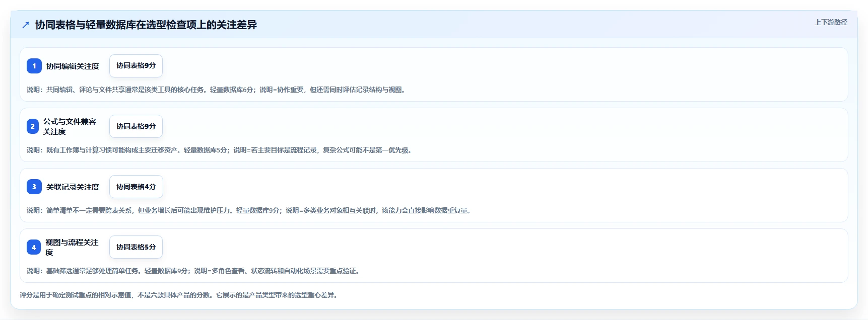The image size is (868, 320).
Task: Click the description starting 既有工作簿与计算习惯
Action: [220, 150]
